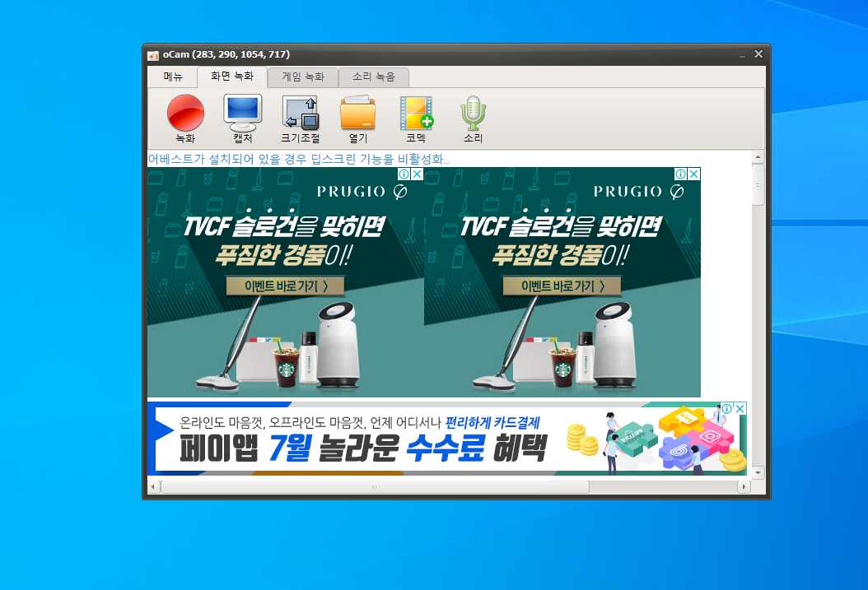Open the 메뉴 tab
The height and width of the screenshot is (590, 868).
tap(173, 77)
